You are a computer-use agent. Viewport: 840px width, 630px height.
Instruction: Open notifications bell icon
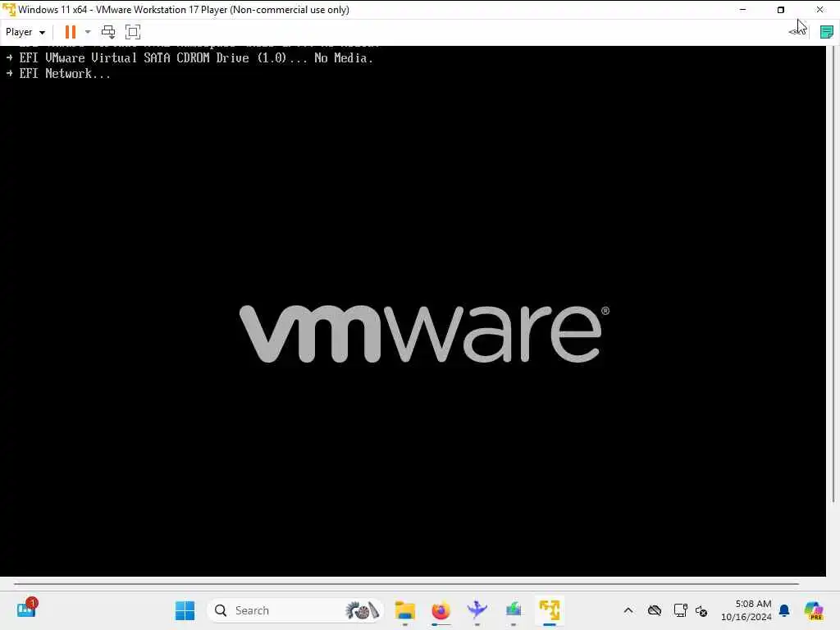pos(784,610)
